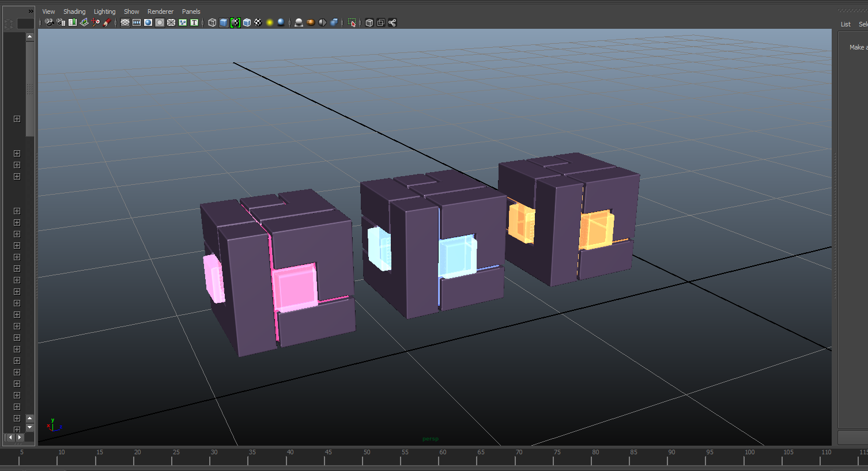
Task: Open the Renderer menu
Action: 160,12
